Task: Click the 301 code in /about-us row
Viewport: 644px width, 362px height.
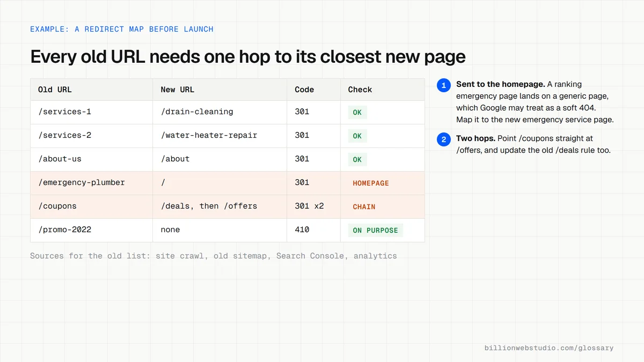Action: click(x=313, y=159)
